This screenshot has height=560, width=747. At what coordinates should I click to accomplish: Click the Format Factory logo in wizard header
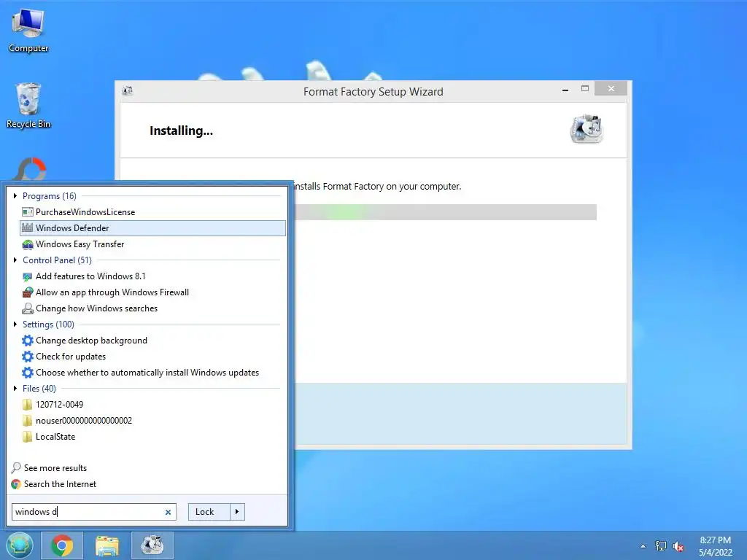[x=587, y=128]
